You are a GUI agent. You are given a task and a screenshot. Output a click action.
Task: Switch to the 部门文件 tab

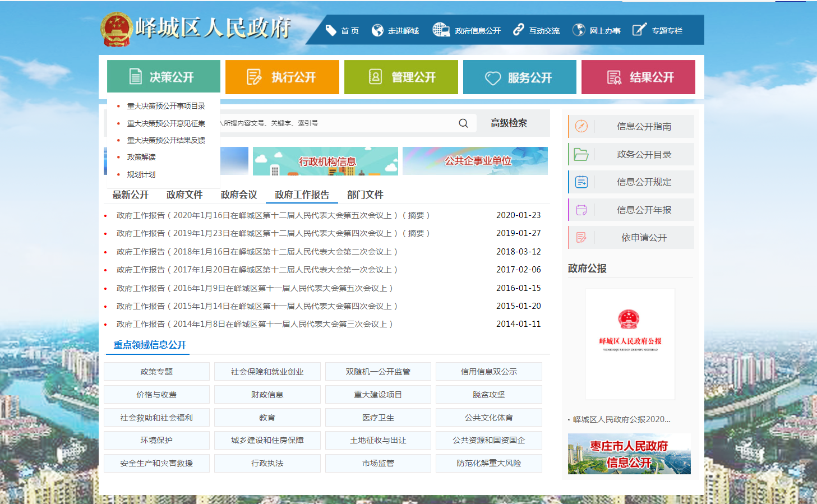[x=365, y=195]
